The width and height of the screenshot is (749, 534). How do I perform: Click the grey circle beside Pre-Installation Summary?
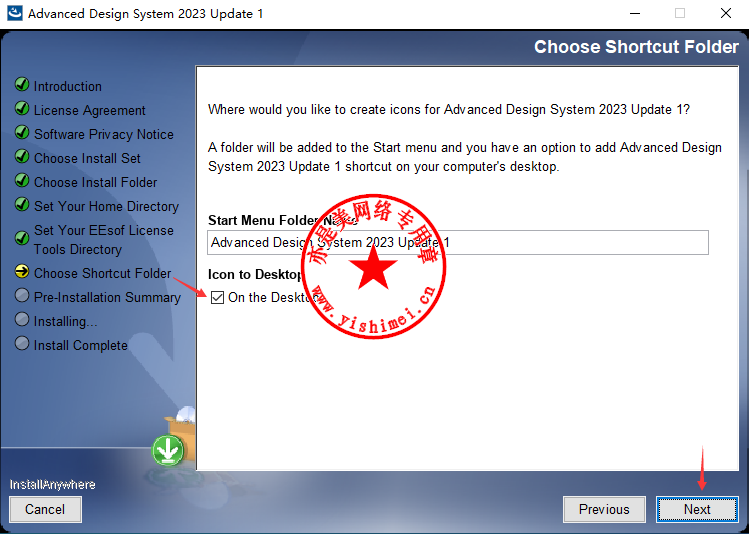click(22, 295)
